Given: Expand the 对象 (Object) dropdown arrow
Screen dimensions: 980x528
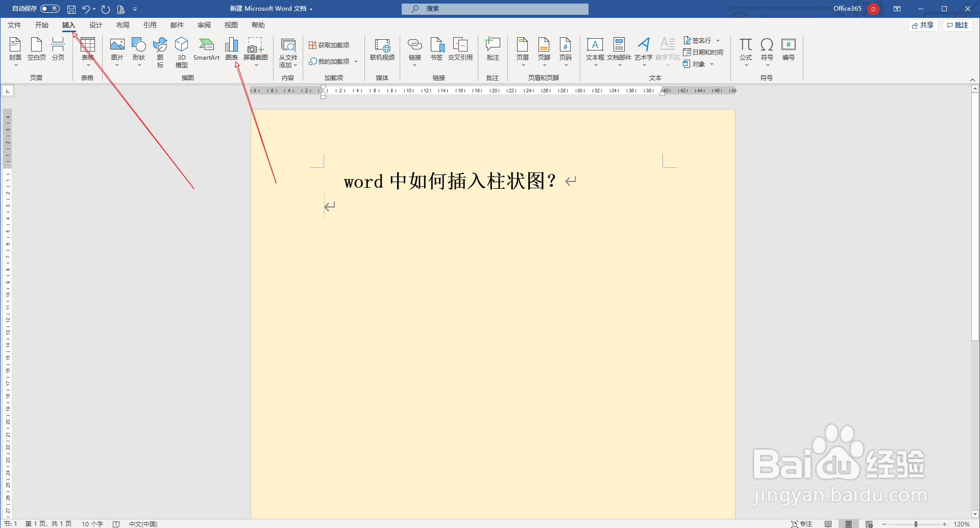Looking at the screenshot, I should pyautogui.click(x=713, y=64).
